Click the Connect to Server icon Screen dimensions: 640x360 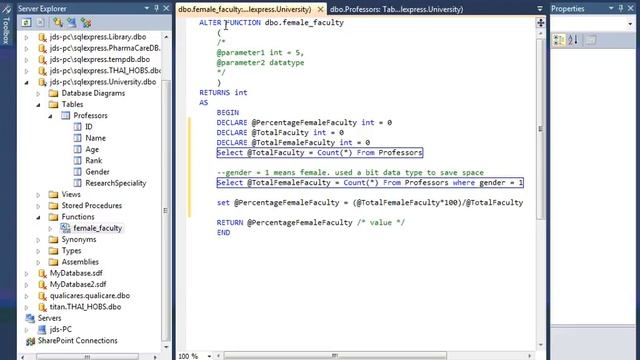pyautogui.click(x=72, y=22)
